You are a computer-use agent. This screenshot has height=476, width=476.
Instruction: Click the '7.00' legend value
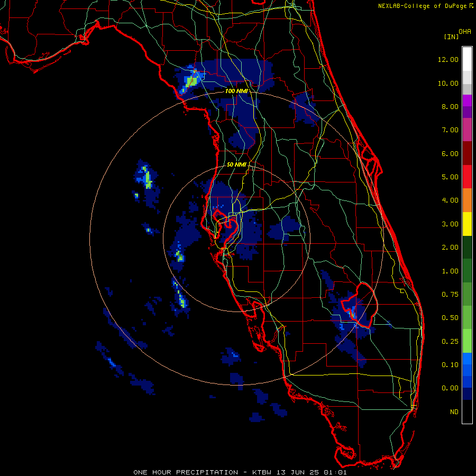click(x=450, y=130)
